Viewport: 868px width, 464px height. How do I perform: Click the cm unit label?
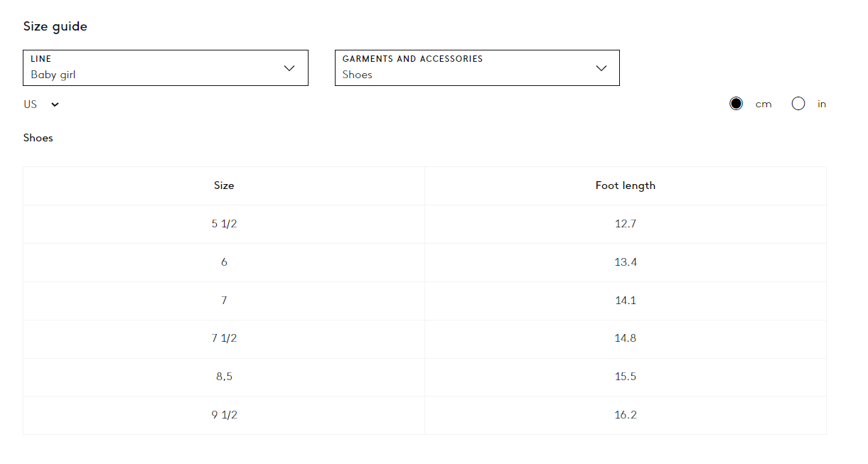763,104
